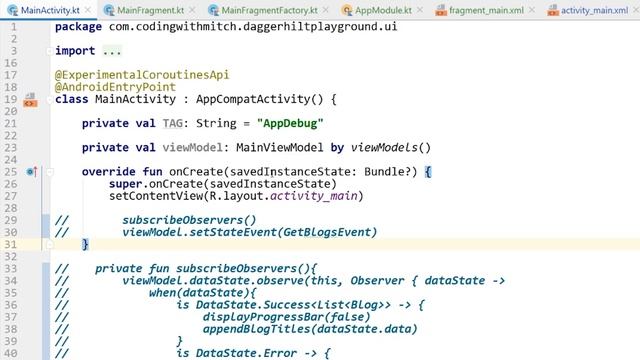640x360 pixels.
Task: Collapse the onCreate function fold marker
Action: pyautogui.click(x=49, y=172)
